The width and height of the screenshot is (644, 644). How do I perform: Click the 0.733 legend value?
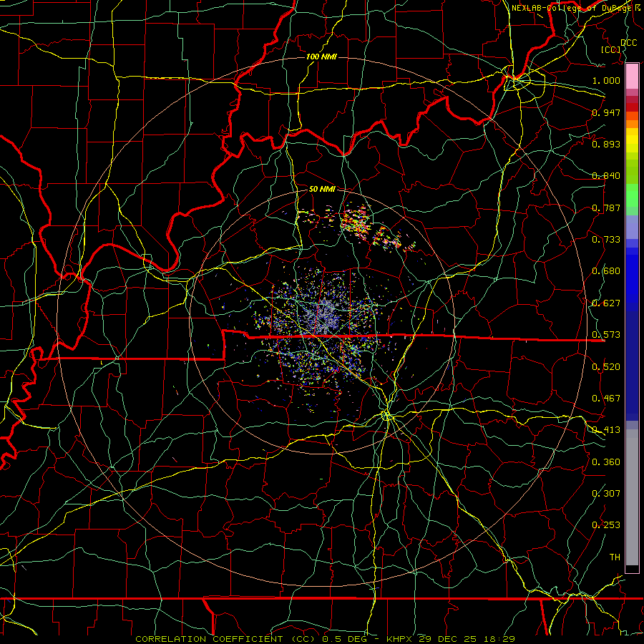[606, 240]
